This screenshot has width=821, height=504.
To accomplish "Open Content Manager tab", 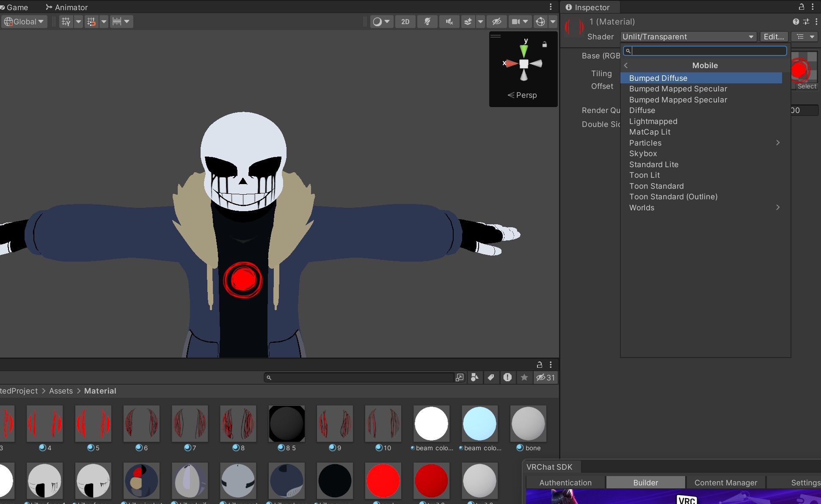I will point(725,483).
